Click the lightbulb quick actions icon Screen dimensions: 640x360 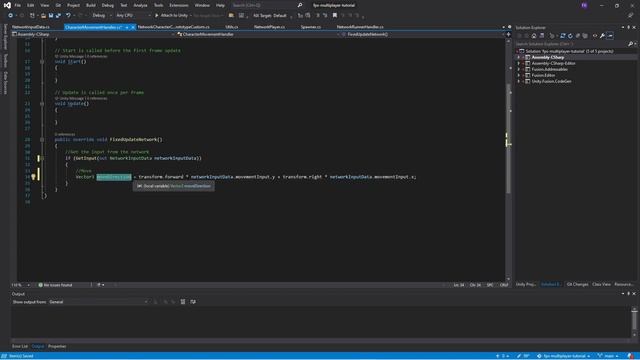(x=33, y=177)
